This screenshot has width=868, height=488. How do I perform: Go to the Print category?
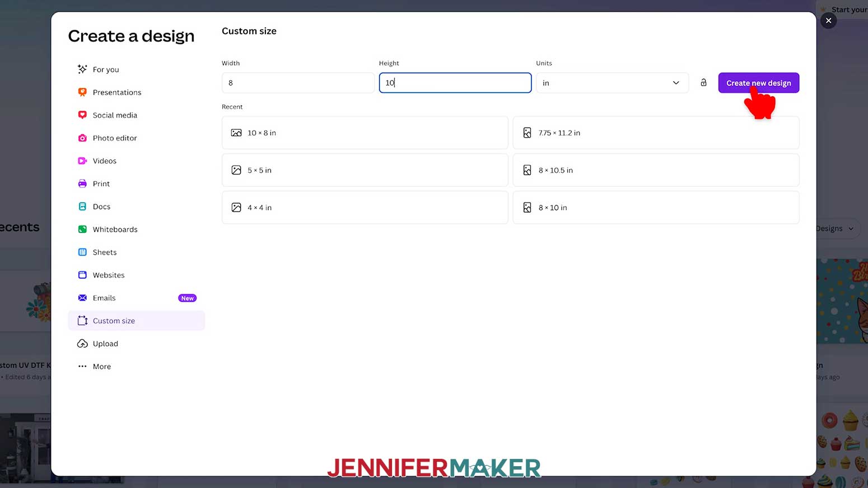(136, 184)
